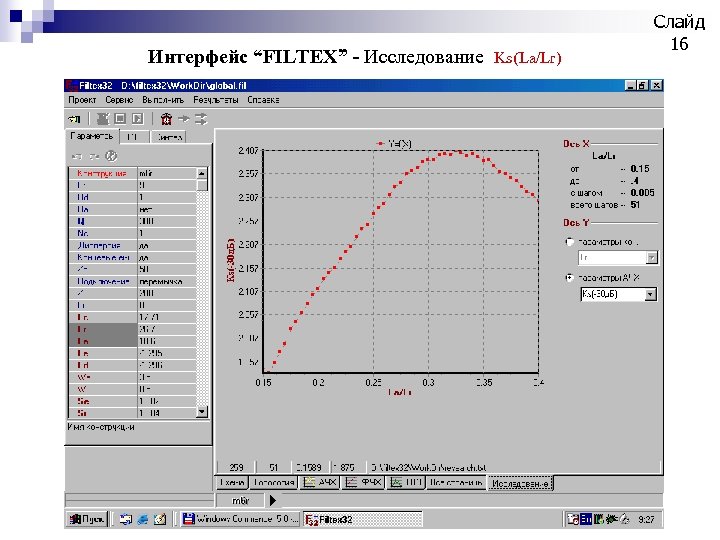
Task: Click the Filtex32 title bar application icon
Action: [71, 86]
